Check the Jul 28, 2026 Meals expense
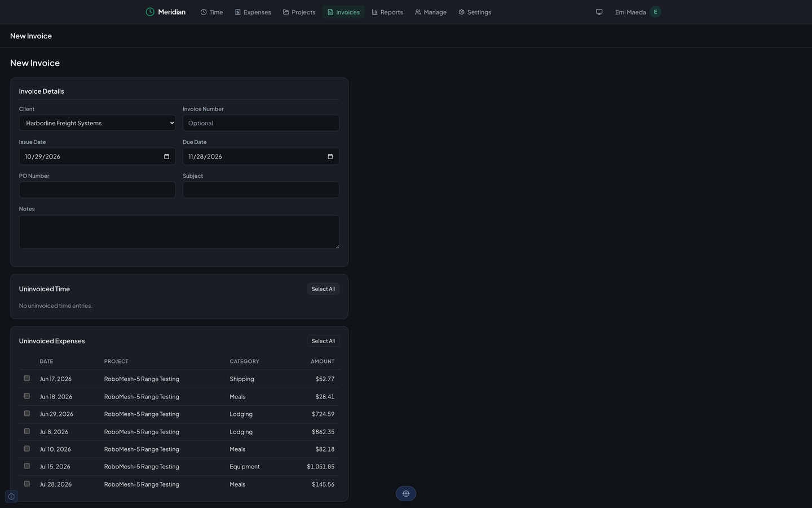Image resolution: width=812 pixels, height=508 pixels. point(27,484)
